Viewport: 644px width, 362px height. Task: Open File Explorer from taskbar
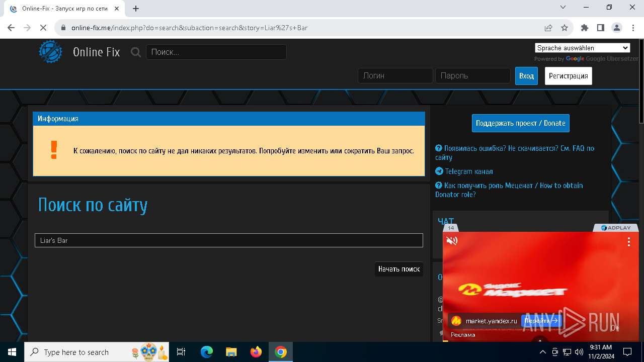pyautogui.click(x=231, y=352)
